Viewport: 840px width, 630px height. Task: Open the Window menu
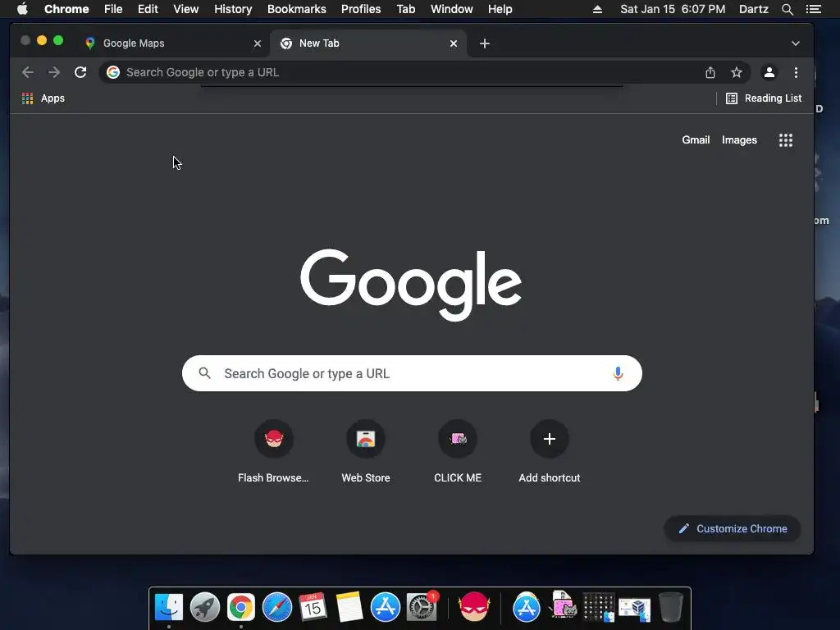452,9
